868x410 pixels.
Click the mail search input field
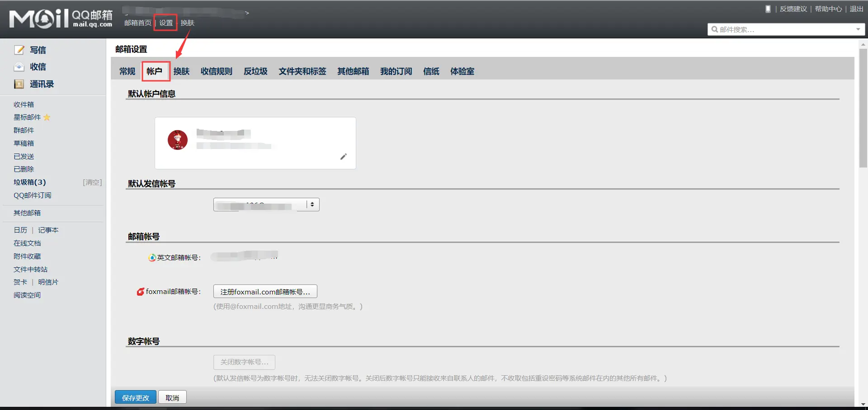coord(786,29)
